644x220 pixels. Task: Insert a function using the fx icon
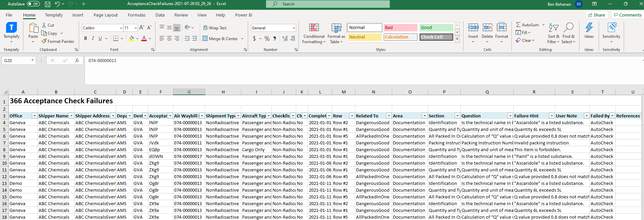pos(77,60)
